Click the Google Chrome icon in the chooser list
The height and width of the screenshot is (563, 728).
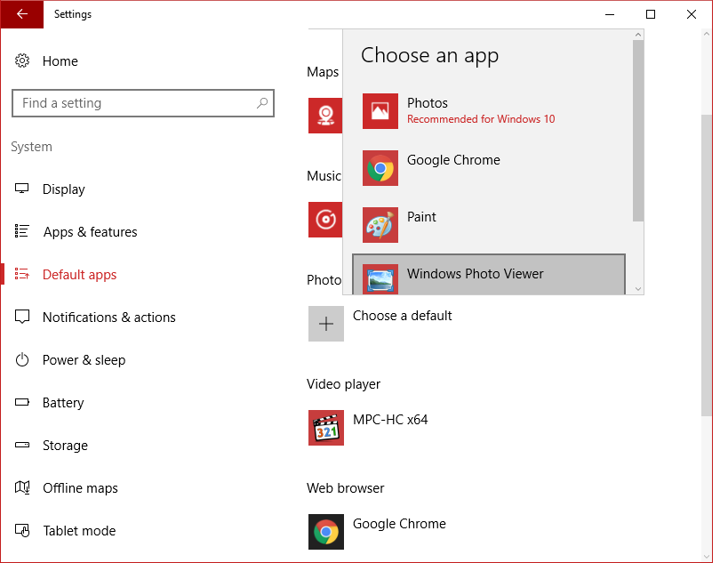(380, 168)
